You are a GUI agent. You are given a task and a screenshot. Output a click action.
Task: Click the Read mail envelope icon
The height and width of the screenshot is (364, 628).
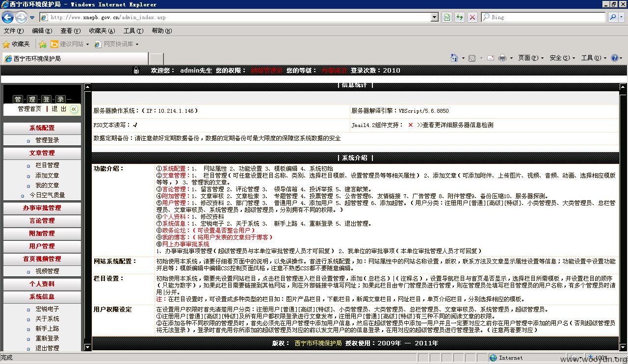click(x=490, y=58)
